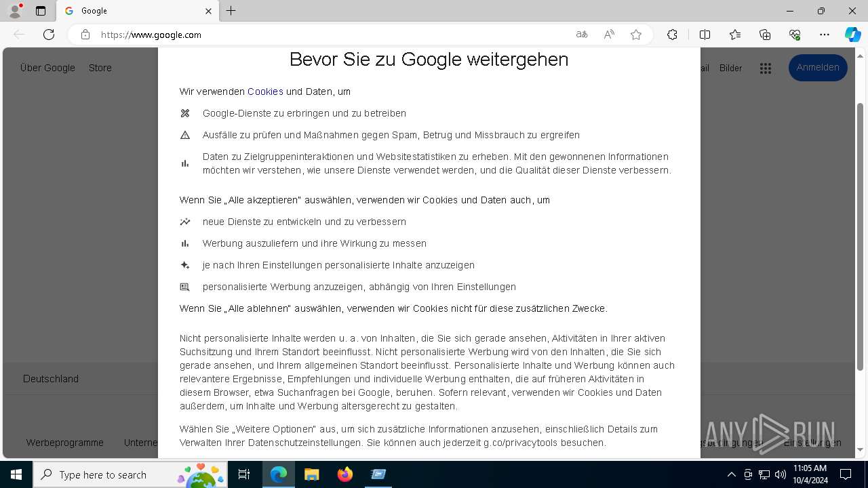Viewport: 868px width, 488px height.
Task: Follow the Cookies link
Action: click(x=265, y=91)
